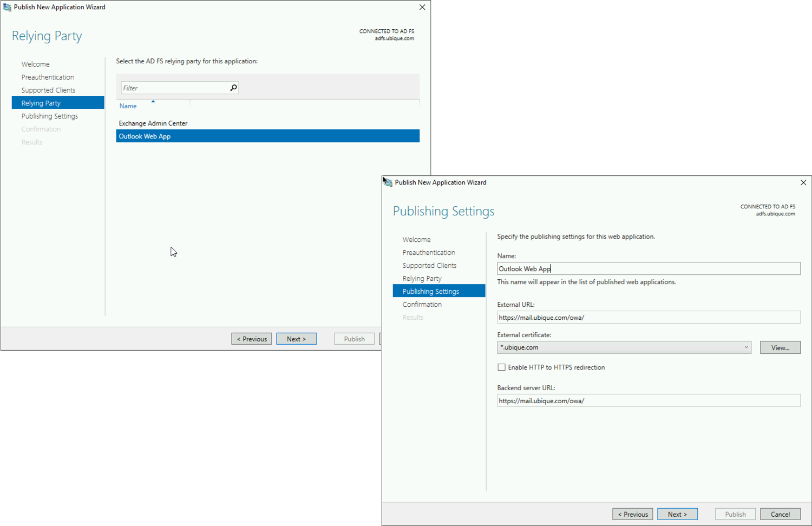The height and width of the screenshot is (526, 812).
Task: Click Previous in Publishing Settings window
Action: click(x=633, y=514)
